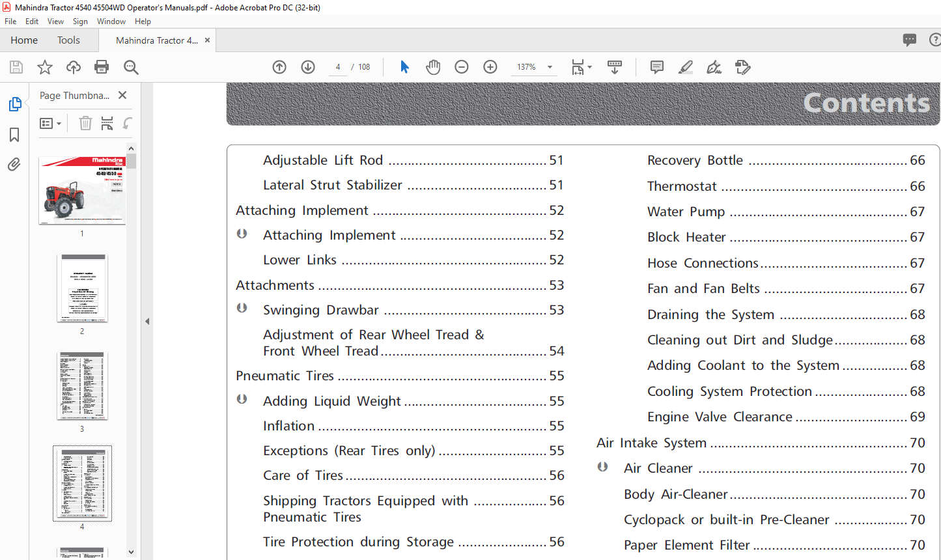
Task: Click the Thermostat contents entry
Action: coord(786,186)
